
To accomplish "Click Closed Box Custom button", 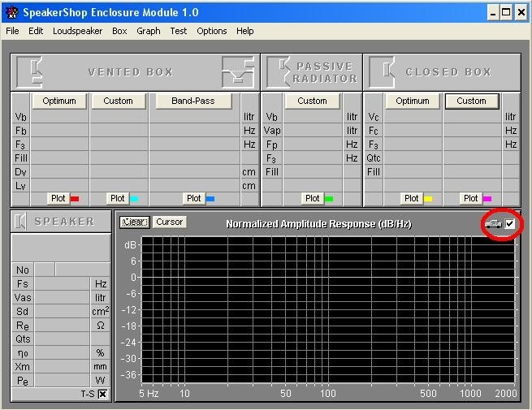I will [x=472, y=101].
